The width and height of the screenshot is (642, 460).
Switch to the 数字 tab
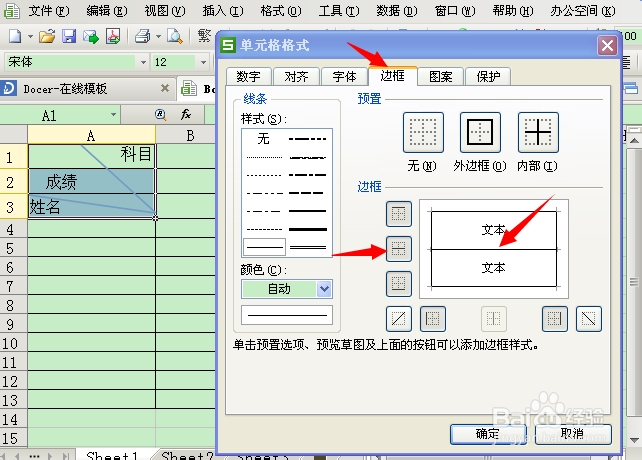tap(248, 76)
